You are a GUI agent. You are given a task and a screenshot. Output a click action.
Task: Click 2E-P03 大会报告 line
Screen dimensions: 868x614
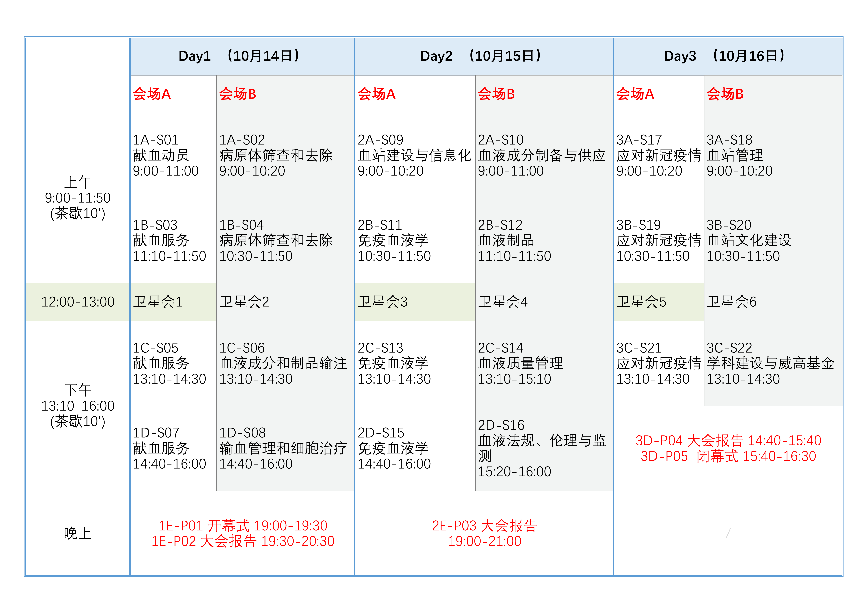pos(484,526)
